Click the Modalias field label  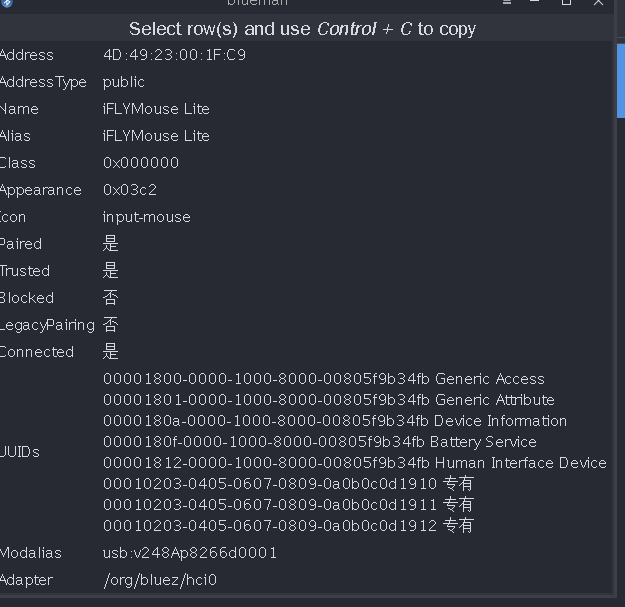pos(31,553)
